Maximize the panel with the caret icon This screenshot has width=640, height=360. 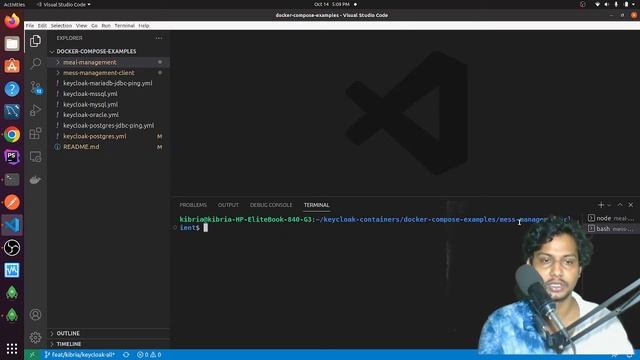(x=620, y=205)
